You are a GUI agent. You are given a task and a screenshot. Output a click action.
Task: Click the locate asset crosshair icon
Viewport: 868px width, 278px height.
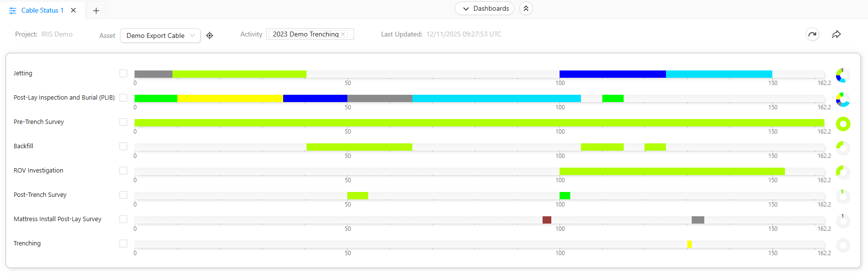click(210, 35)
